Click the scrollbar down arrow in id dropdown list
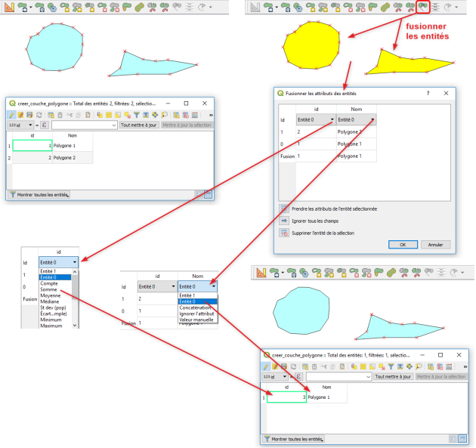Screen dimensions: 476x448 74,326
